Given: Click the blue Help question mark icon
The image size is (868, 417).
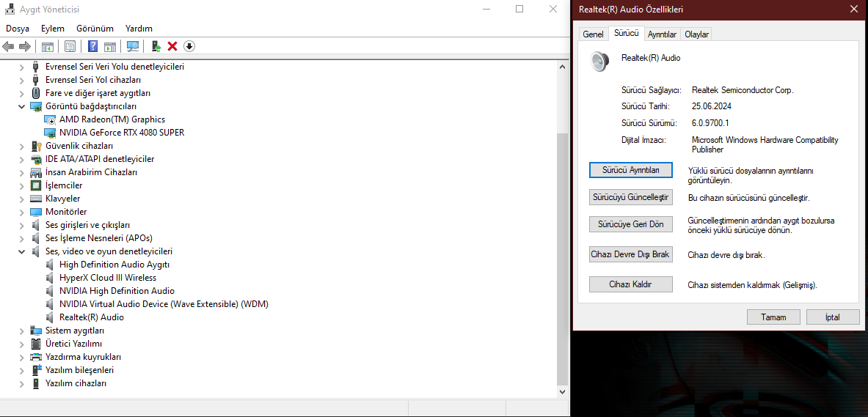Looking at the screenshot, I should (93, 46).
